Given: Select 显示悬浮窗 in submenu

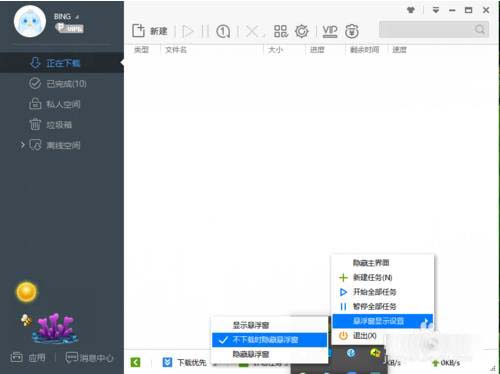Looking at the screenshot, I should 270,325.
